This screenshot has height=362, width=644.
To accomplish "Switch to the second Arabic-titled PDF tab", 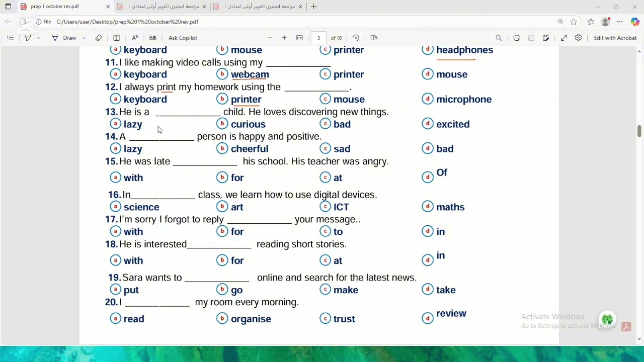I will point(161,7).
